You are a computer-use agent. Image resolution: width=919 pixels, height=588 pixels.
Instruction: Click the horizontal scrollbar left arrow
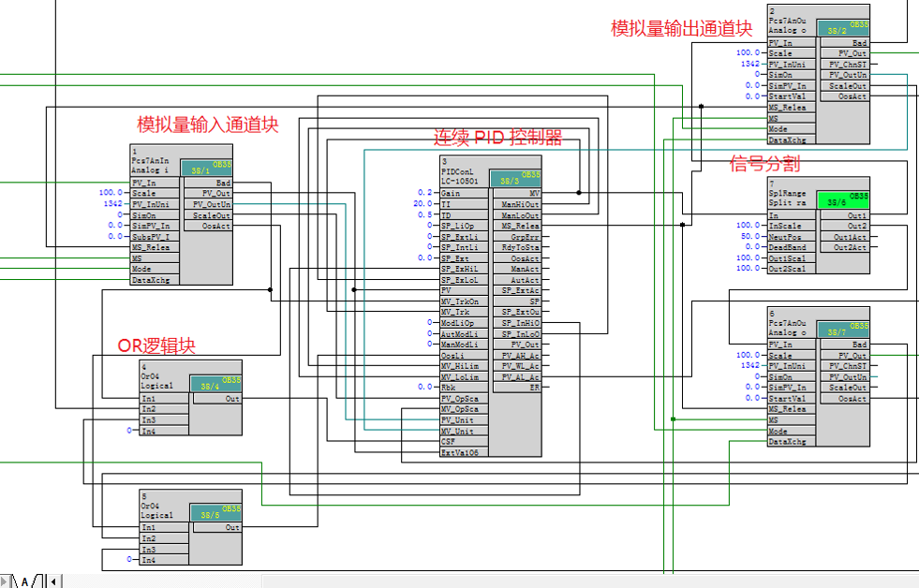(54, 581)
